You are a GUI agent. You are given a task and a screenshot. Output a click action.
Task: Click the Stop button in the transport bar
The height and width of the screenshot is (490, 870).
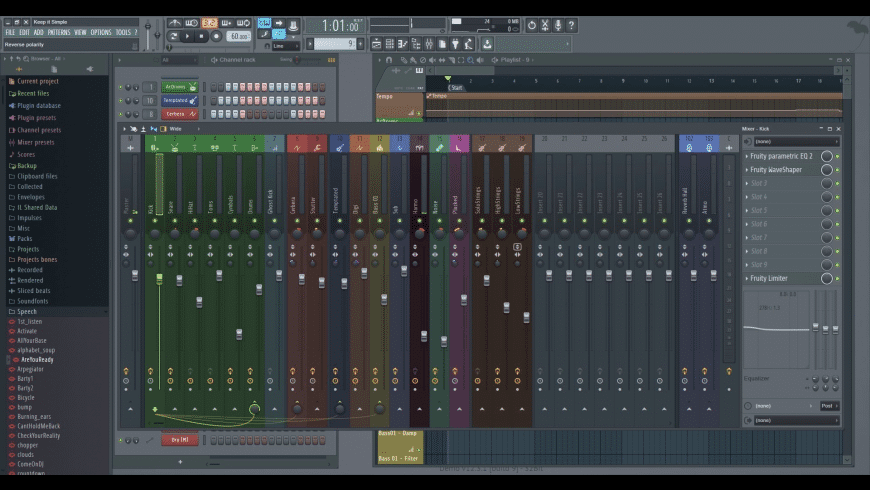coord(201,36)
